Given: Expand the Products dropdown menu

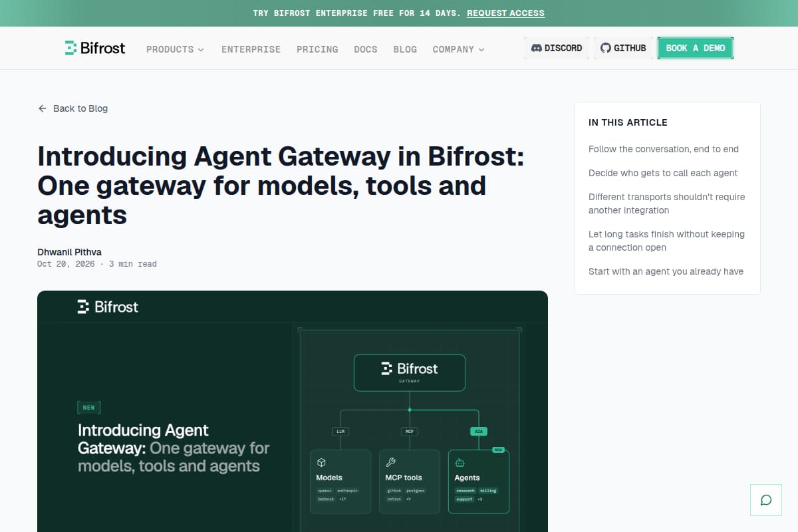Looking at the screenshot, I should point(175,49).
